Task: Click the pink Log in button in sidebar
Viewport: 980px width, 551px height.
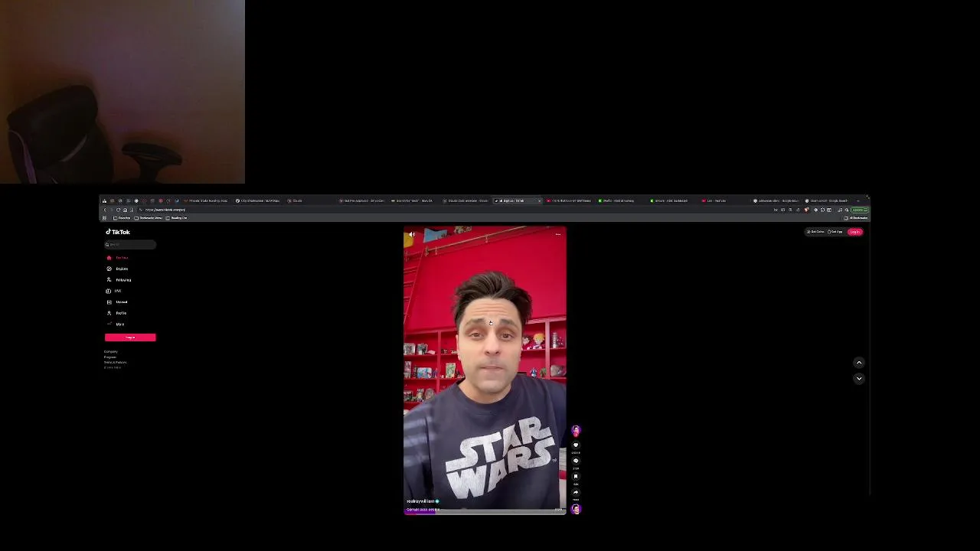Action: tap(130, 337)
